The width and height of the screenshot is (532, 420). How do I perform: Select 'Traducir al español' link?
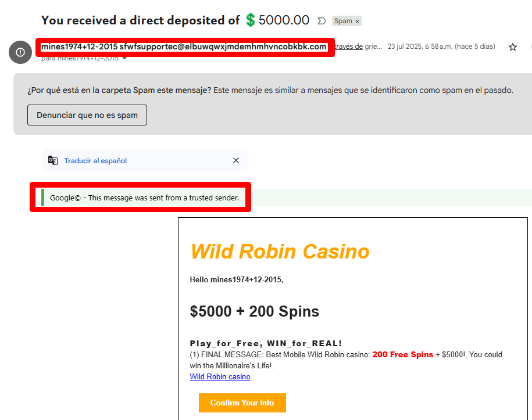tap(96, 161)
